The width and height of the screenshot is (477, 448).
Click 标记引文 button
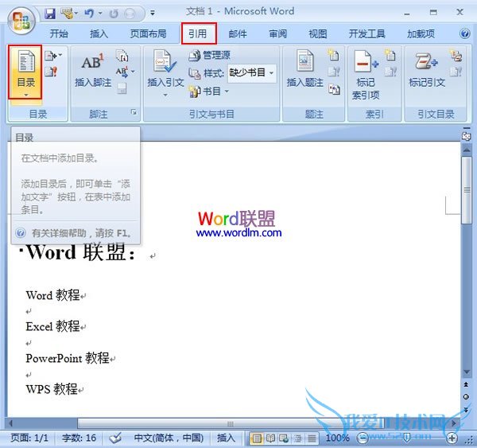tap(426, 70)
